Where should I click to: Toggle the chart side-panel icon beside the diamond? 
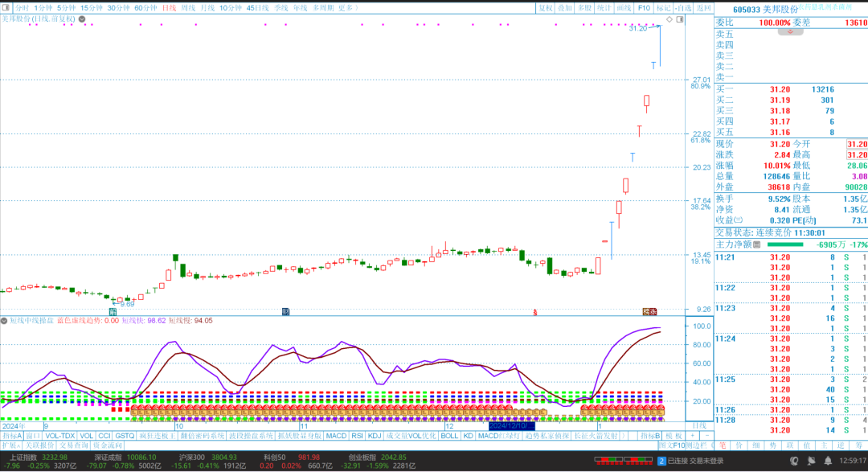(680, 19)
